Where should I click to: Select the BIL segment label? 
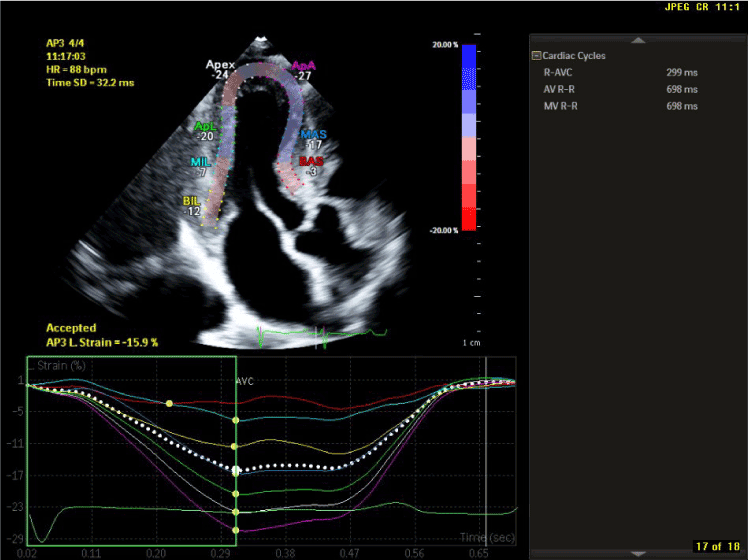tap(193, 201)
